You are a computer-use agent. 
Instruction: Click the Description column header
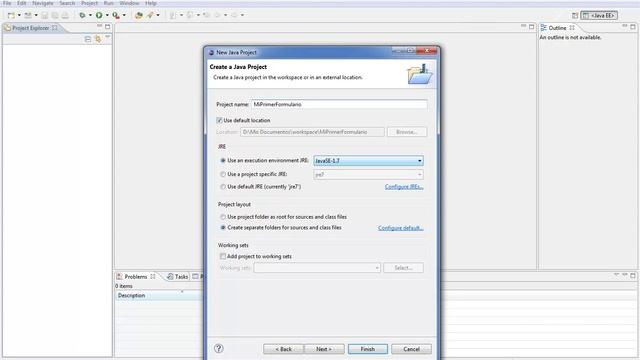tap(159, 296)
